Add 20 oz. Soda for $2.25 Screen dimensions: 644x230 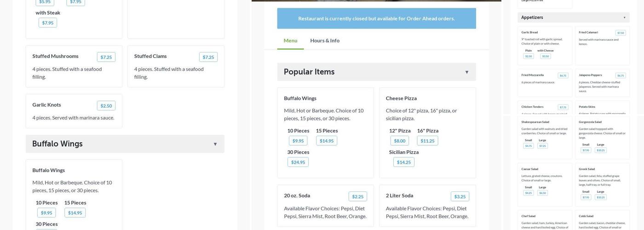(x=357, y=196)
